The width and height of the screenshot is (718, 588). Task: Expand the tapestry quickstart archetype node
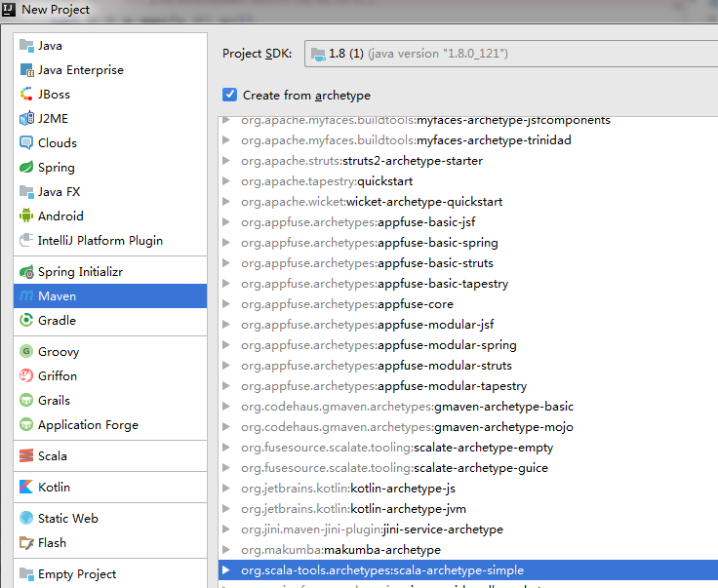(225, 181)
